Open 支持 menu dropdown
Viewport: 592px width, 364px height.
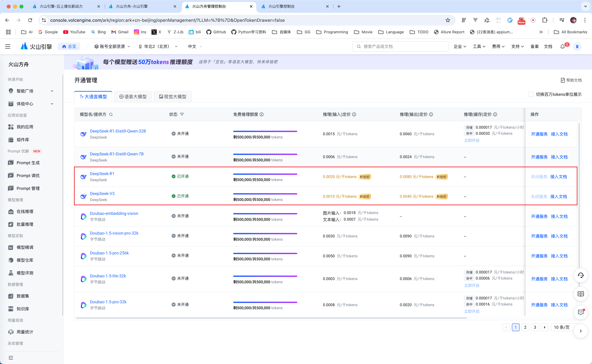517,46
